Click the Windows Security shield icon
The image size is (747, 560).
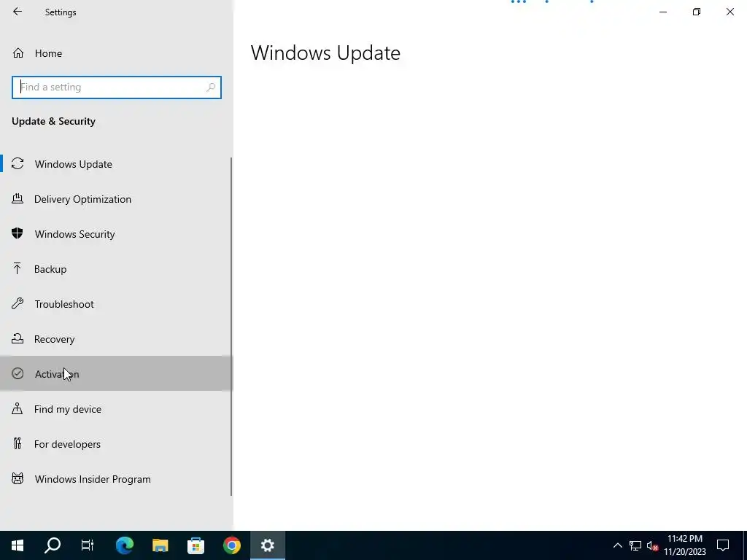click(x=18, y=233)
